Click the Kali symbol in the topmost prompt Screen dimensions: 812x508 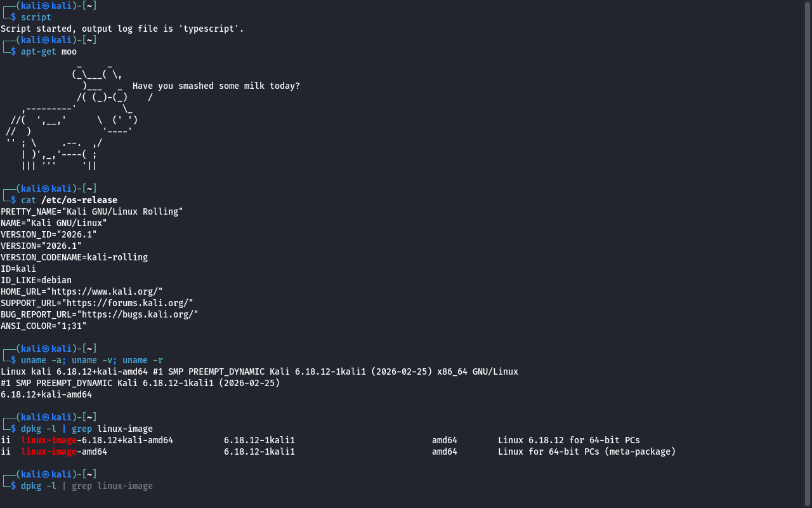click(x=46, y=6)
